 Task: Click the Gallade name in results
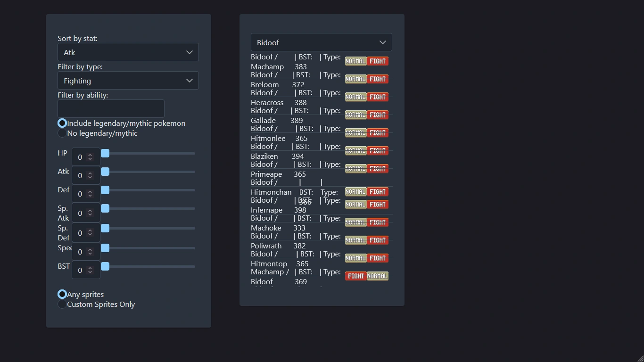pyautogui.click(x=263, y=121)
